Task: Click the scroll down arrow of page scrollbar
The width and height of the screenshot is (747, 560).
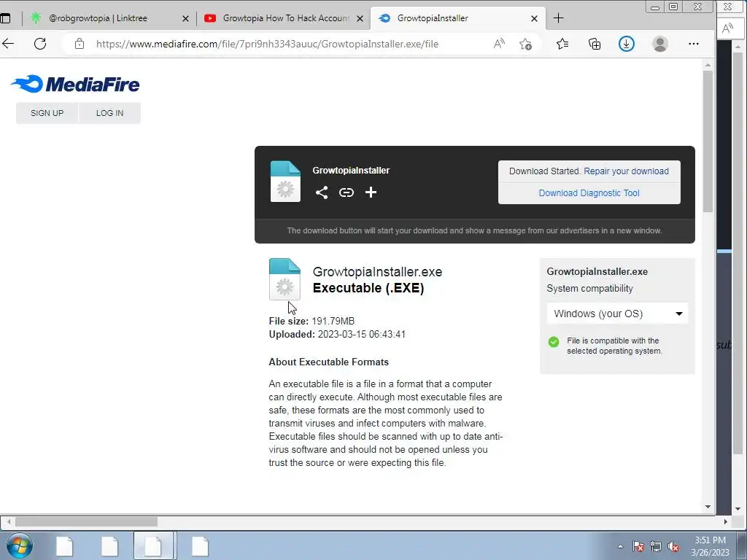Action: (x=708, y=507)
